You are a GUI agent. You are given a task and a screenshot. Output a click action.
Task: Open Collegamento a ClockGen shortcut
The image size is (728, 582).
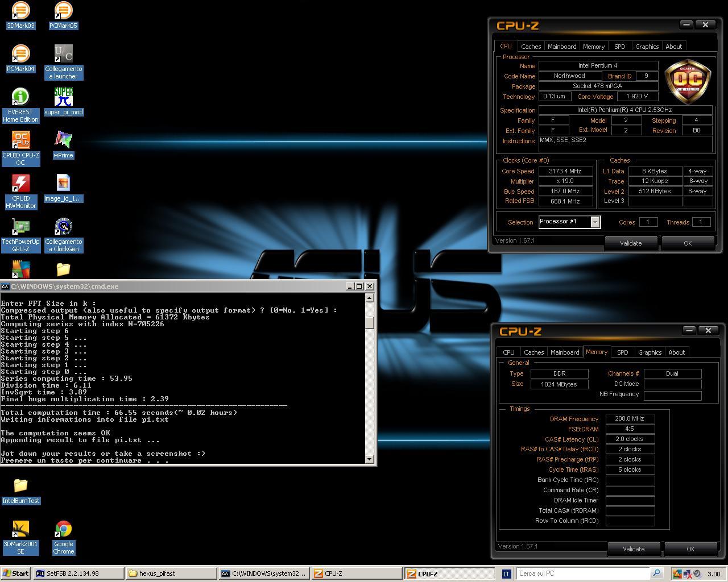(x=63, y=235)
